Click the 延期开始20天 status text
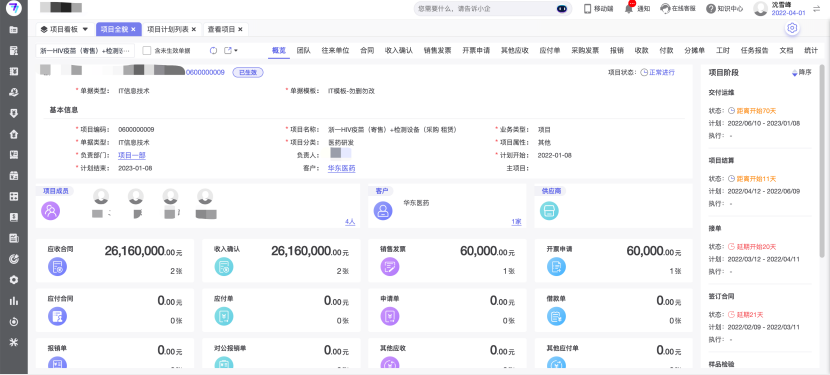Viewport: 830px width, 375px height. click(x=756, y=246)
